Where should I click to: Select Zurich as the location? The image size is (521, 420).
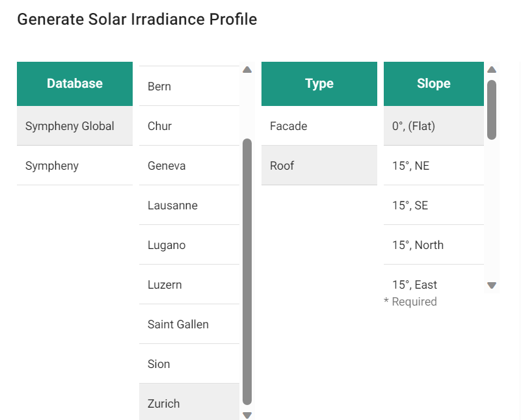pos(189,404)
